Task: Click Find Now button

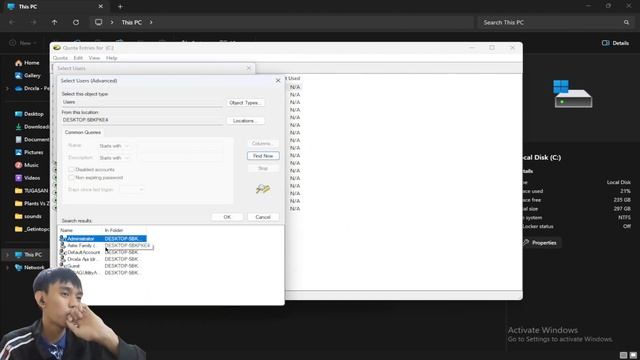Action: point(263,156)
